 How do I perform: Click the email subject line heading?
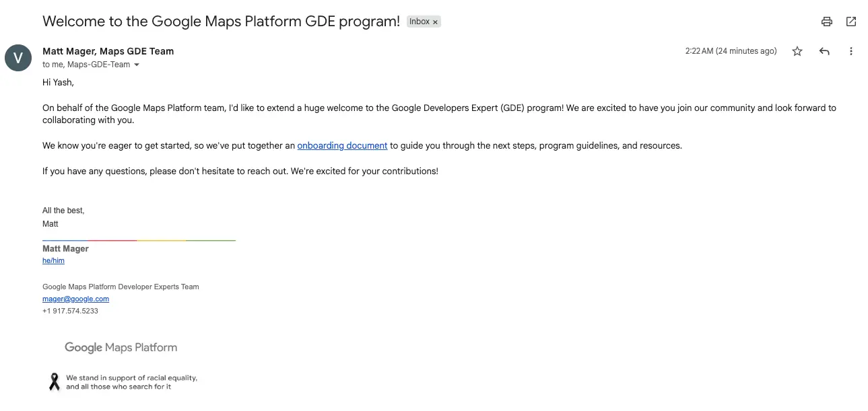[x=221, y=22]
